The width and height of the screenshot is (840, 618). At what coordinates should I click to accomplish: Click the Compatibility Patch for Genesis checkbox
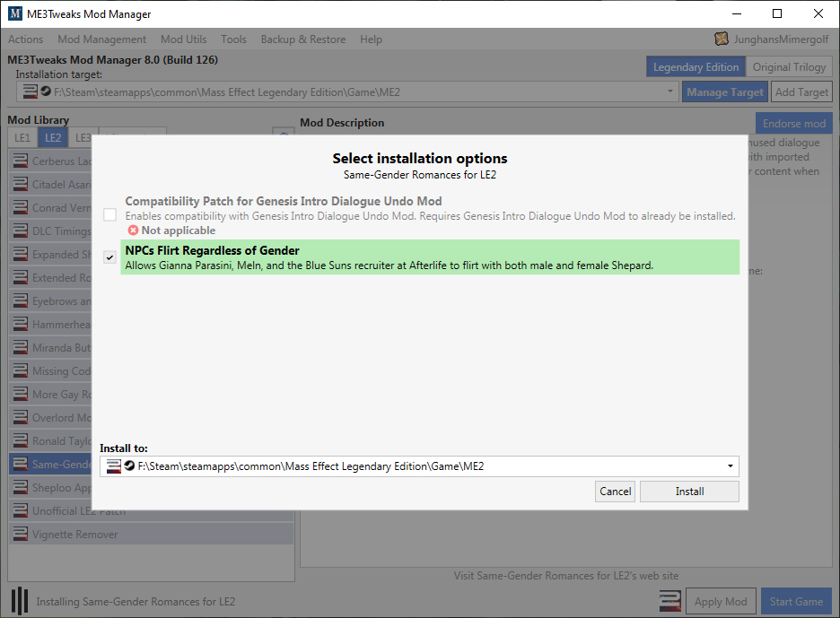(x=109, y=215)
